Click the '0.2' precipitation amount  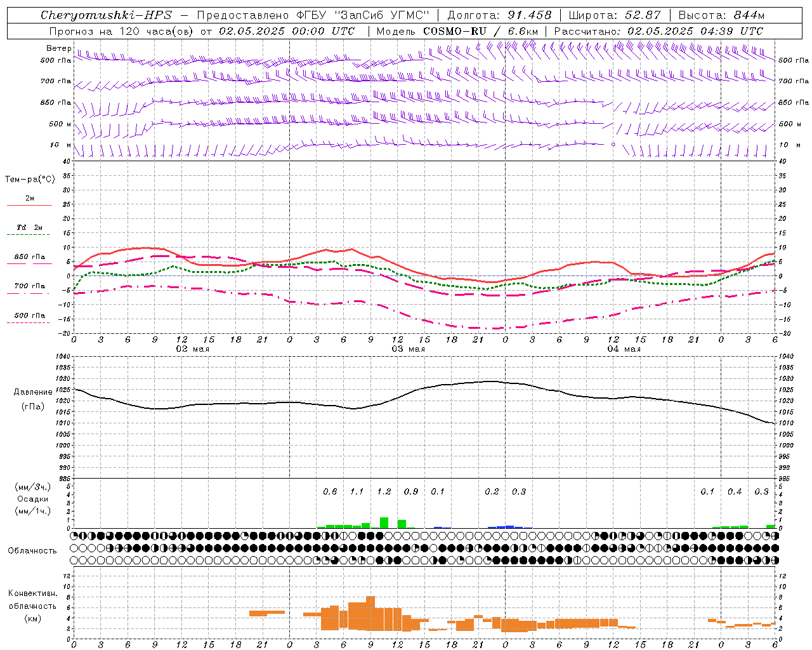point(492,492)
